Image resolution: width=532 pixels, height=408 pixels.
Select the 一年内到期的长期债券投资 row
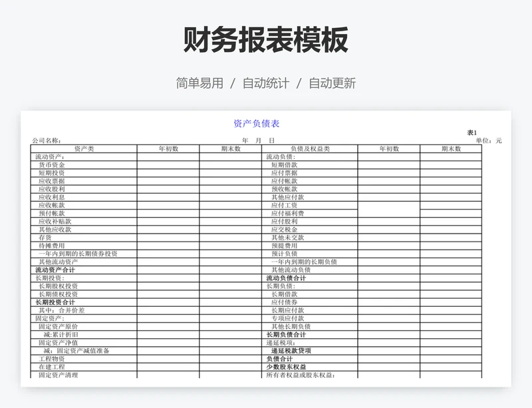point(78,254)
